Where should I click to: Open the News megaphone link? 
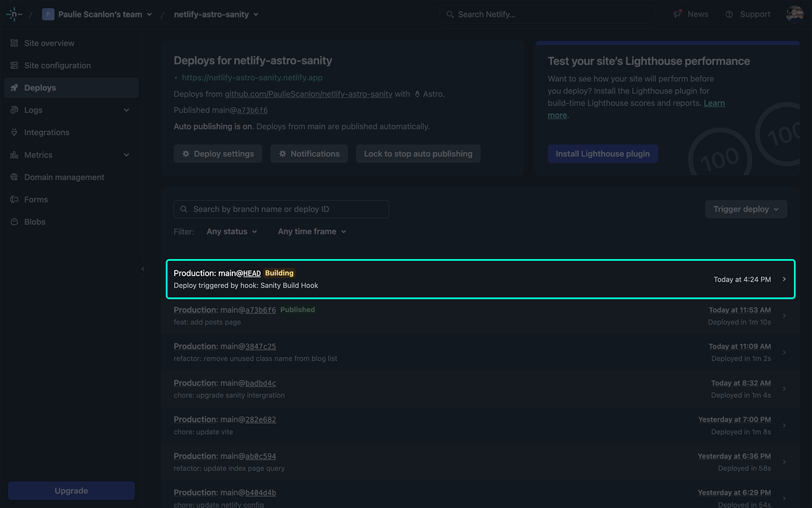[691, 14]
